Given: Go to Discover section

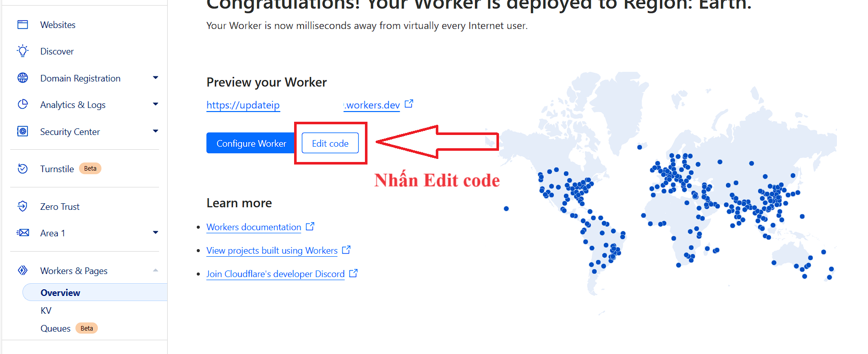Looking at the screenshot, I should pyautogui.click(x=57, y=51).
